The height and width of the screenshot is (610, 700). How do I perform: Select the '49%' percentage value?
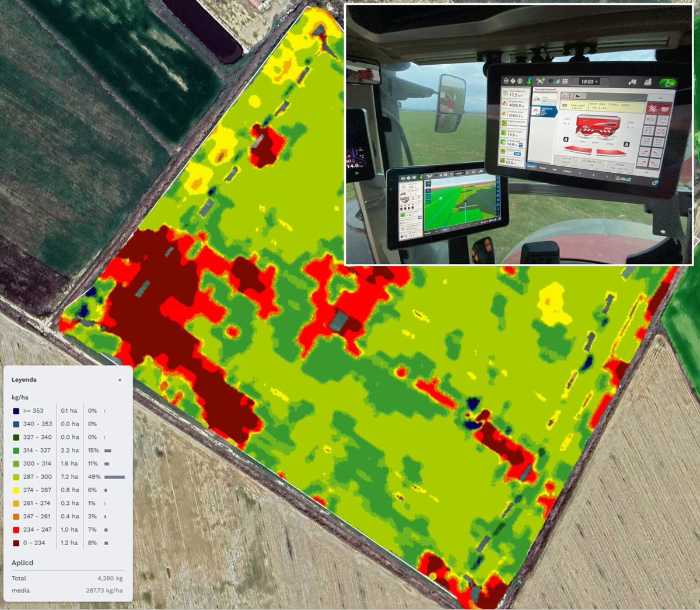pyautogui.click(x=94, y=477)
